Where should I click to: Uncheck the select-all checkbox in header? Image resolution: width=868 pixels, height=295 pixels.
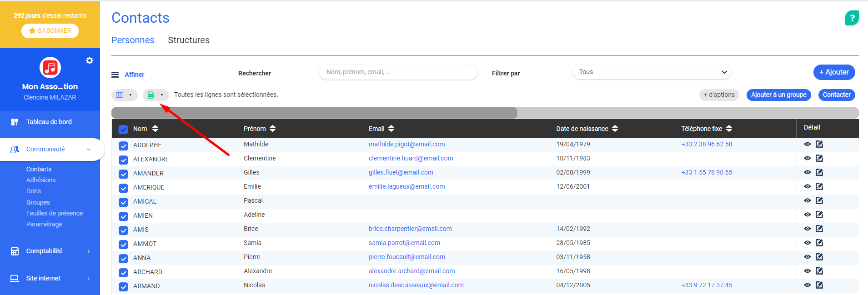point(123,130)
